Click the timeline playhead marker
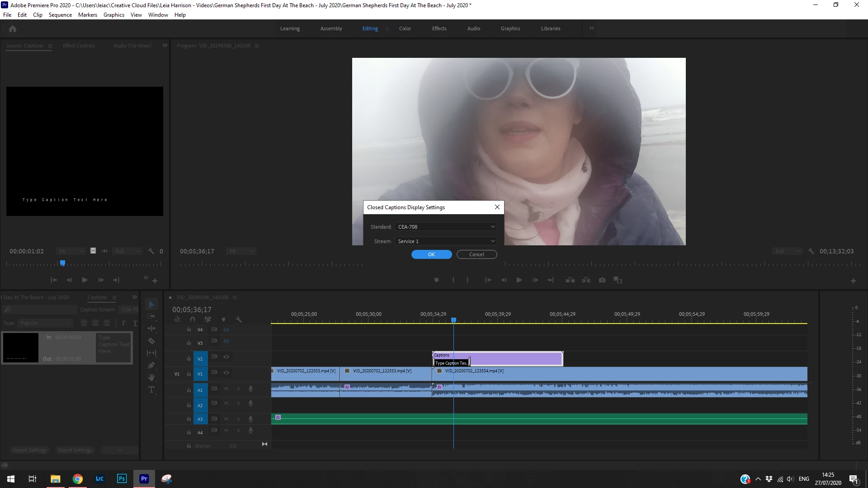868x488 pixels. [x=453, y=320]
